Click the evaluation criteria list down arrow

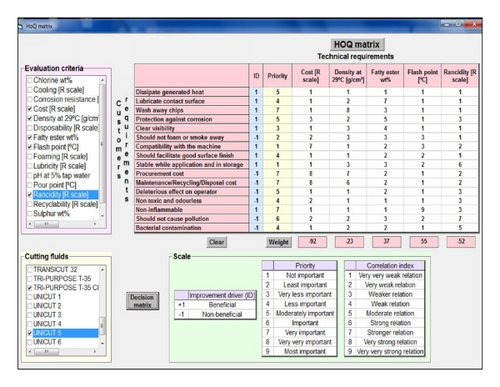coord(102,216)
